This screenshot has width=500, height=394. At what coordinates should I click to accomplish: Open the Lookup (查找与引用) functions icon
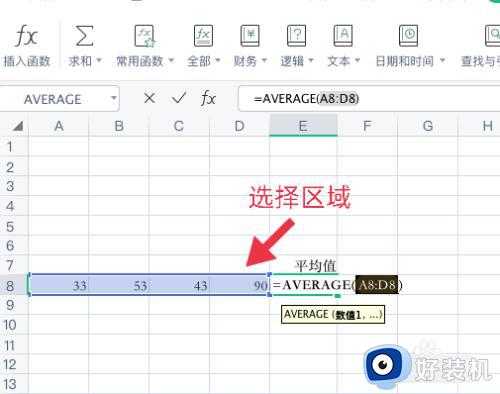[493, 36]
